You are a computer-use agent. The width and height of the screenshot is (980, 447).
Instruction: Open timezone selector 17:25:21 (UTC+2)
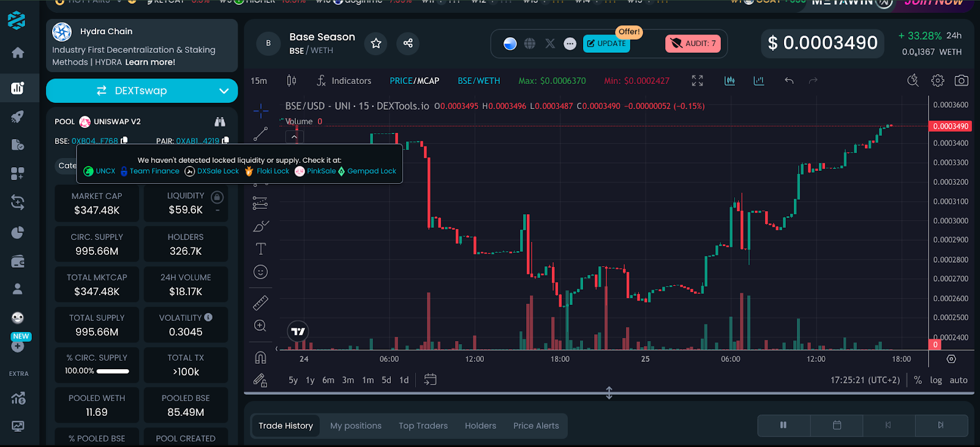click(865, 380)
